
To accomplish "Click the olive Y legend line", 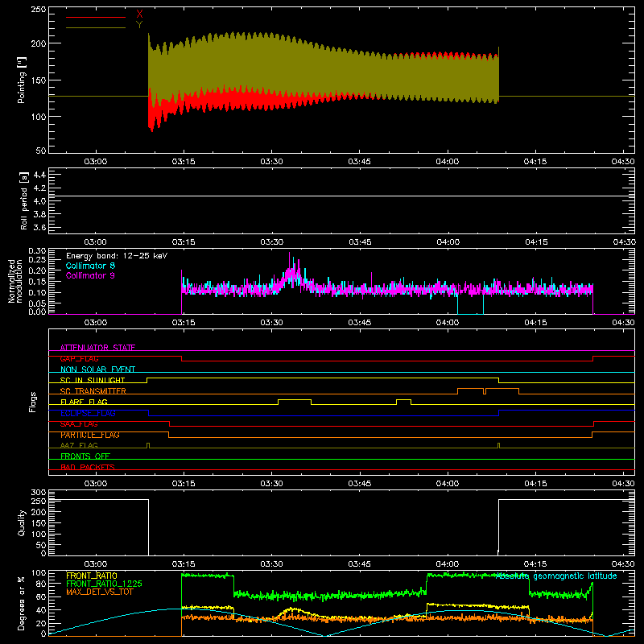I will point(96,27).
